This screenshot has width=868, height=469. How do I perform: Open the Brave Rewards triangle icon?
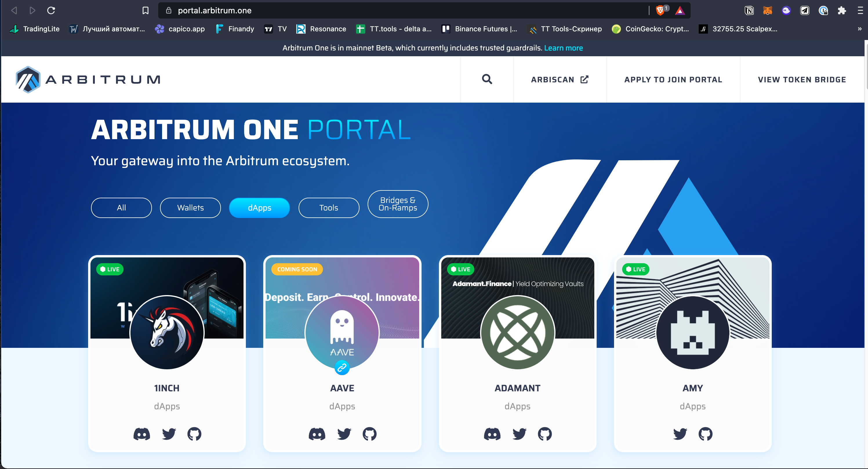(x=680, y=10)
